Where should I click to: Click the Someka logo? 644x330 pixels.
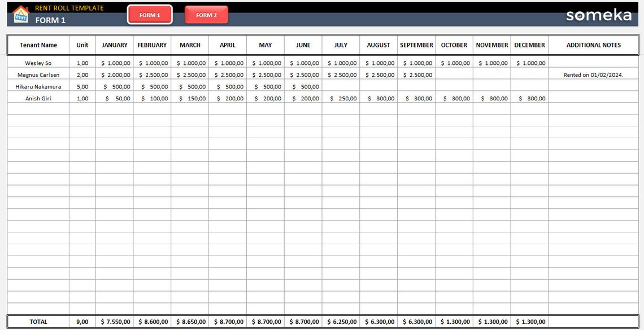coord(599,15)
